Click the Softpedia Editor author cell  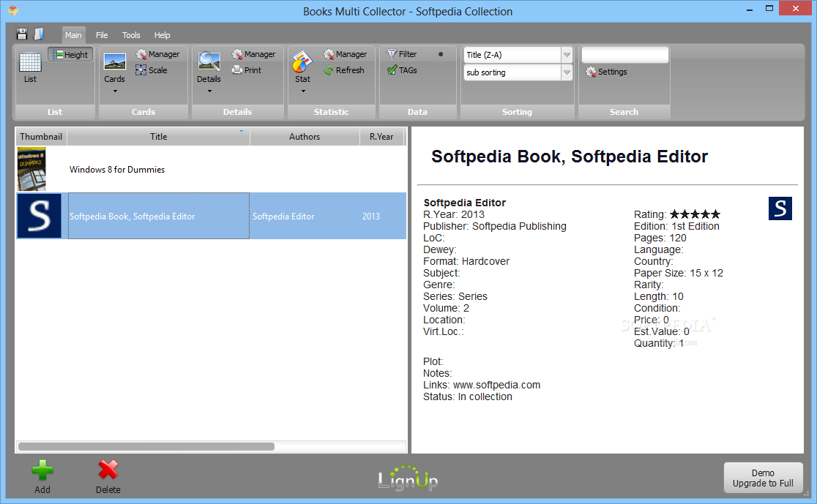pos(283,217)
